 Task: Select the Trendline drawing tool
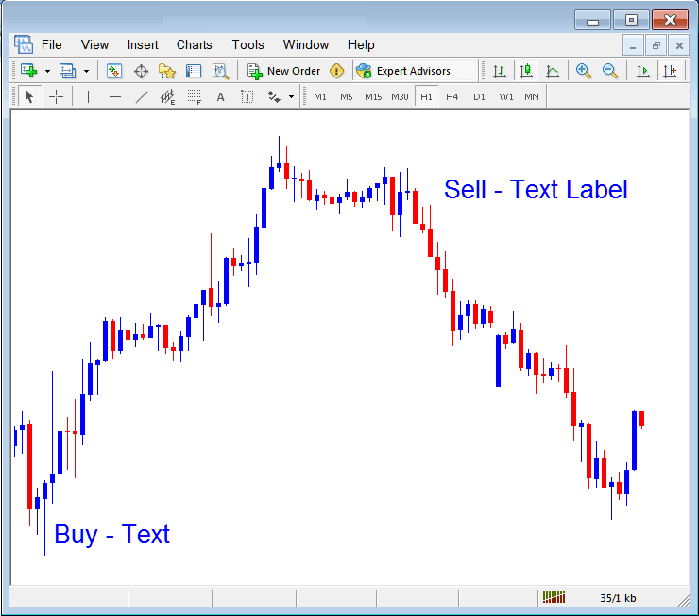[141, 96]
